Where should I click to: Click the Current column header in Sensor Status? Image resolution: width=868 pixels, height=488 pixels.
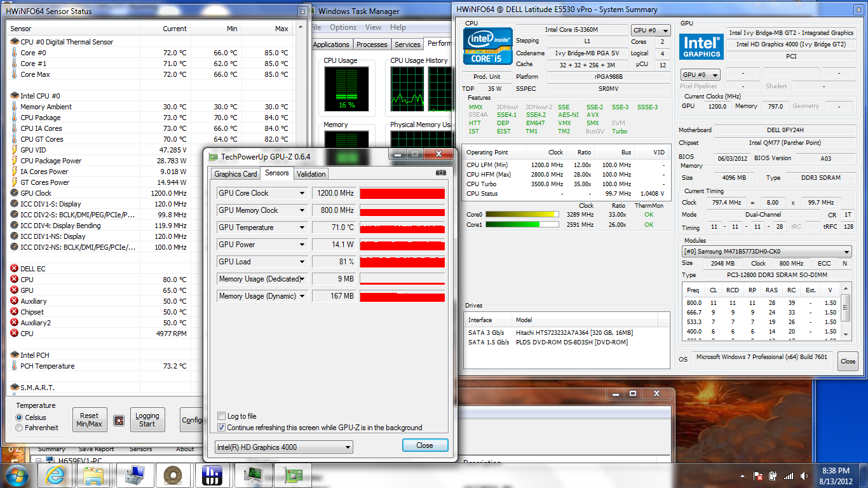coord(165,29)
